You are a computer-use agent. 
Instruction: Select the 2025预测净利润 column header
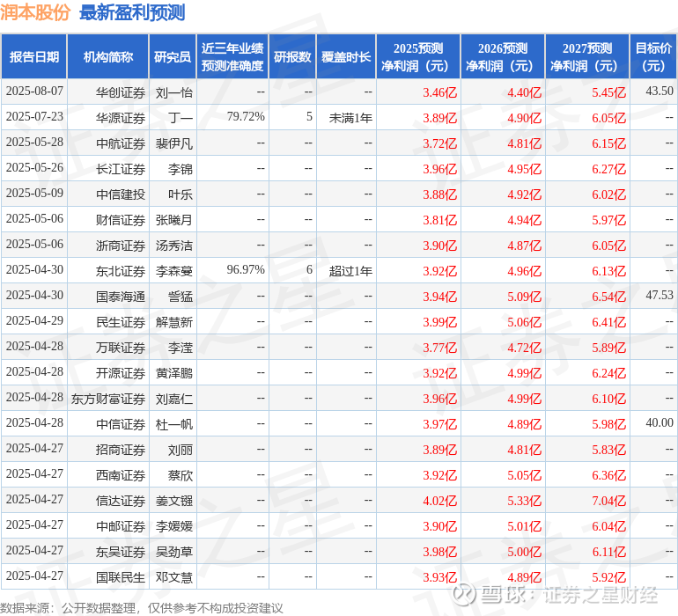[x=418, y=56]
